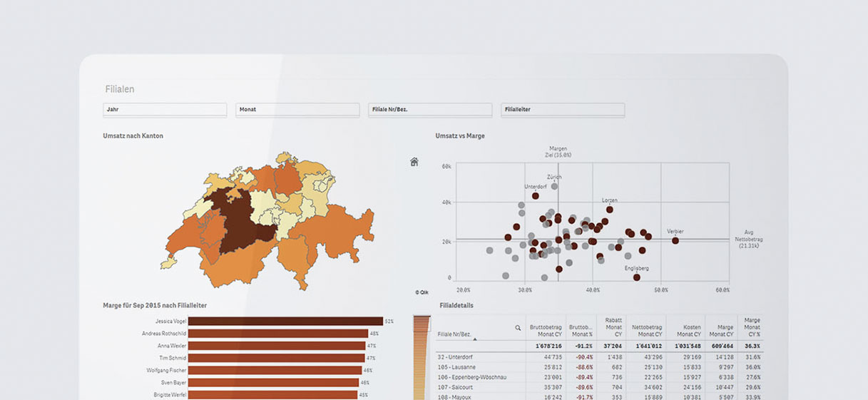Open the Filialleiter filter box
The height and width of the screenshot is (400, 868).
(563, 110)
